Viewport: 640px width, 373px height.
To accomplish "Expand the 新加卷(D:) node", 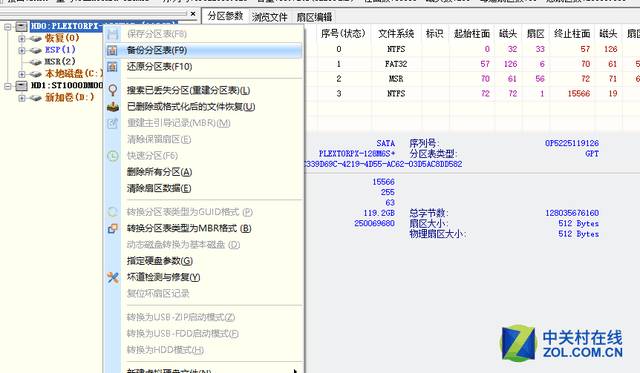I will point(22,98).
